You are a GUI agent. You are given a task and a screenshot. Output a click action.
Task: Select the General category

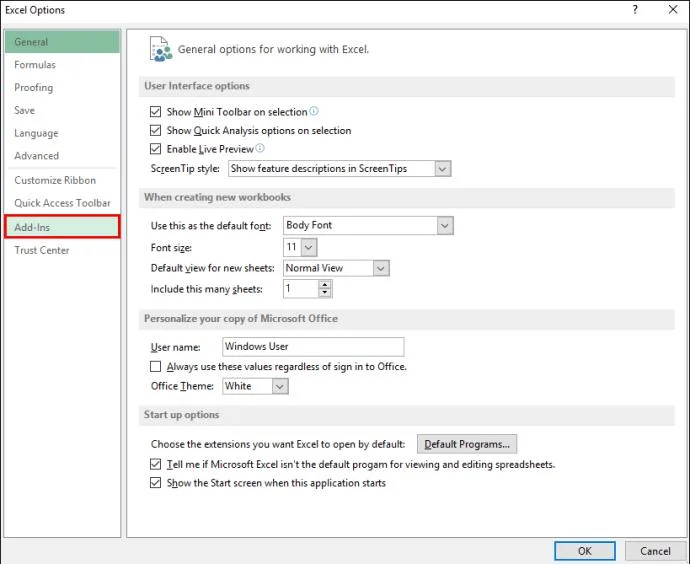(x=62, y=42)
